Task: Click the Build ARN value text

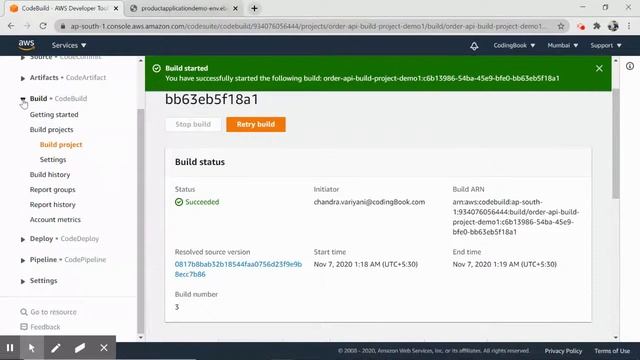Action: 516,217
